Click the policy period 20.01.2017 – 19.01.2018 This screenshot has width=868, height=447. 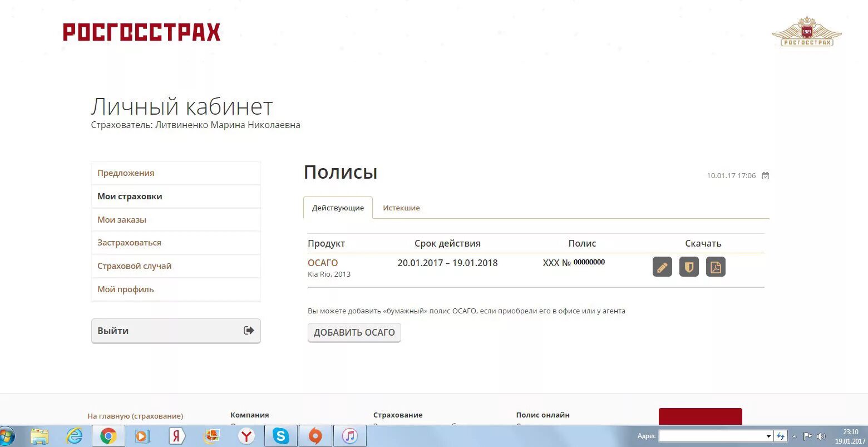(x=448, y=263)
